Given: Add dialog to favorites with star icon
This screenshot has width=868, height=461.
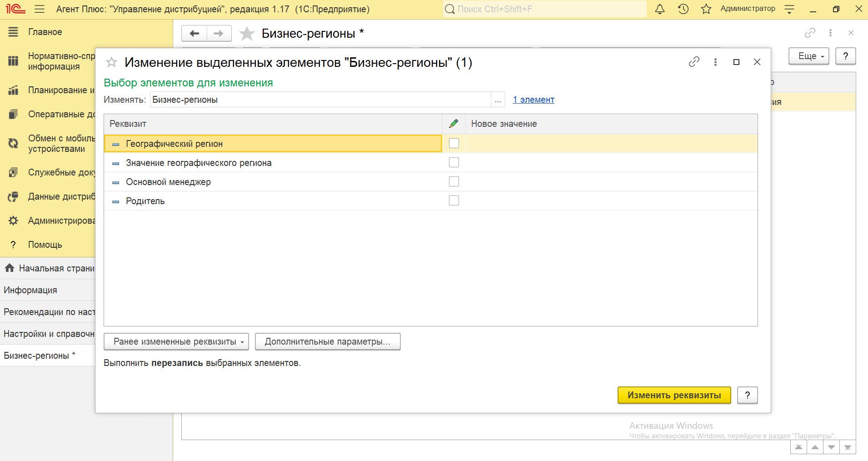Looking at the screenshot, I should click(x=111, y=62).
